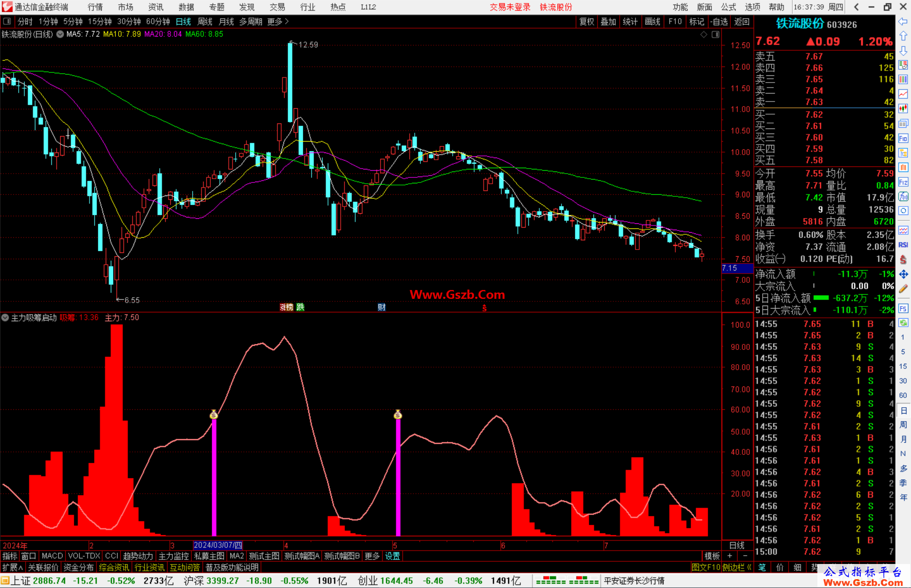
Task: Click the blue down arrow sidebar icon
Action: tap(903, 51)
